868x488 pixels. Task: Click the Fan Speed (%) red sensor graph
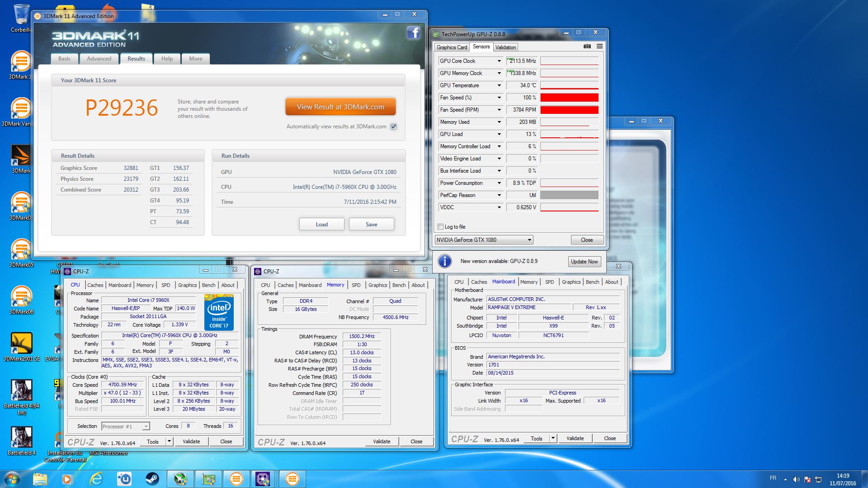[569, 98]
